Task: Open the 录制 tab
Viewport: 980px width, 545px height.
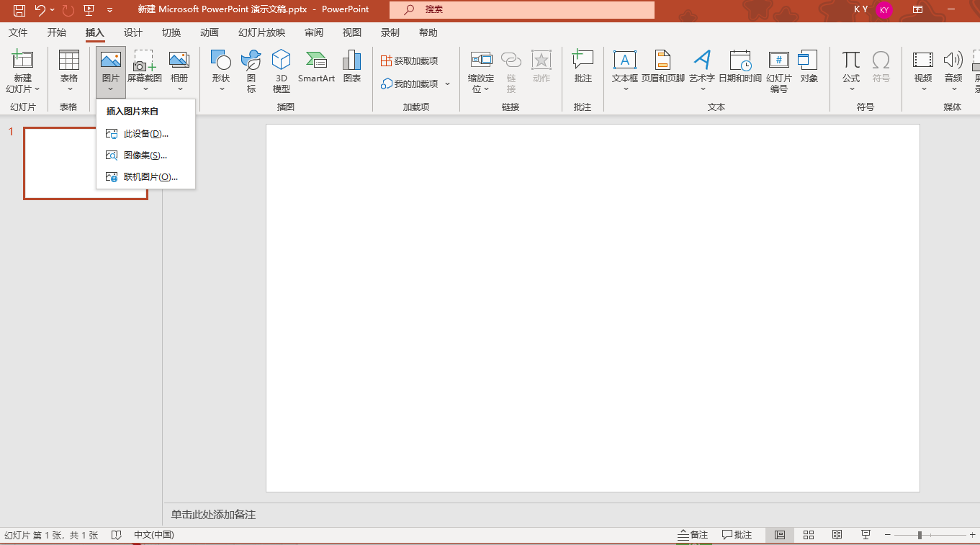Action: pos(390,32)
